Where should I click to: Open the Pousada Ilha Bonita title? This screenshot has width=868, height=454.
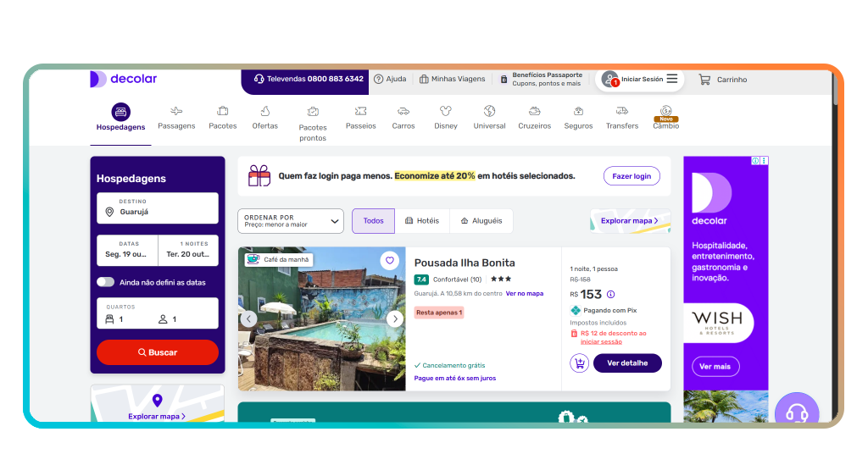coord(465,263)
